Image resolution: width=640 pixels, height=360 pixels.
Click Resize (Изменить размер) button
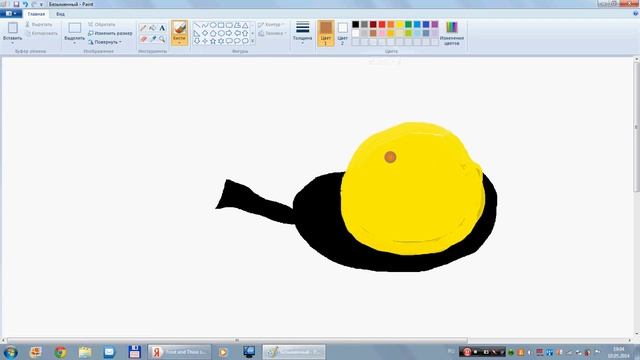coord(110,33)
